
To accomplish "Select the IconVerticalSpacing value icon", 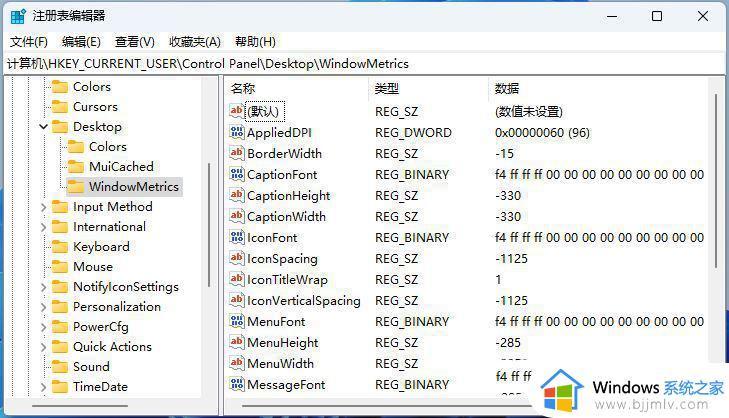I will tap(237, 300).
